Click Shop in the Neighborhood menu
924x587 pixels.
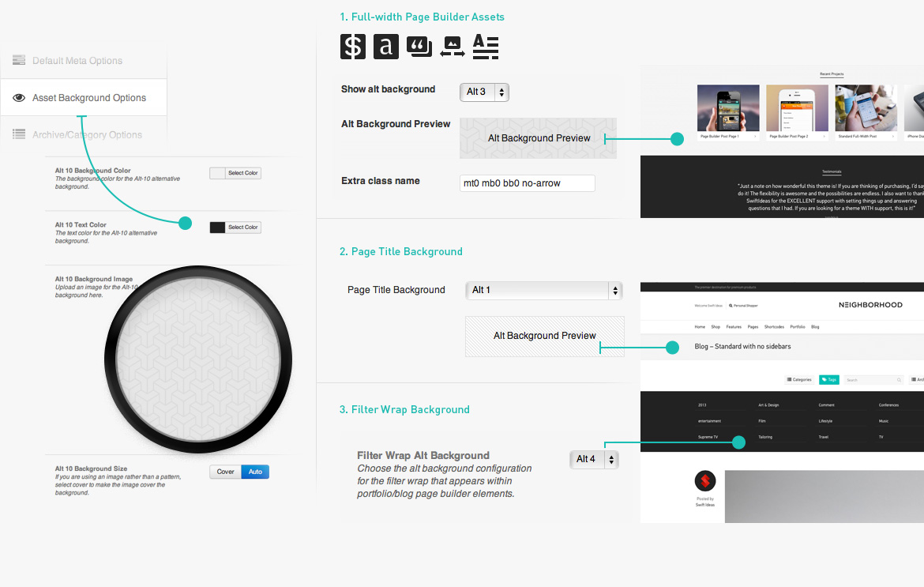click(716, 326)
